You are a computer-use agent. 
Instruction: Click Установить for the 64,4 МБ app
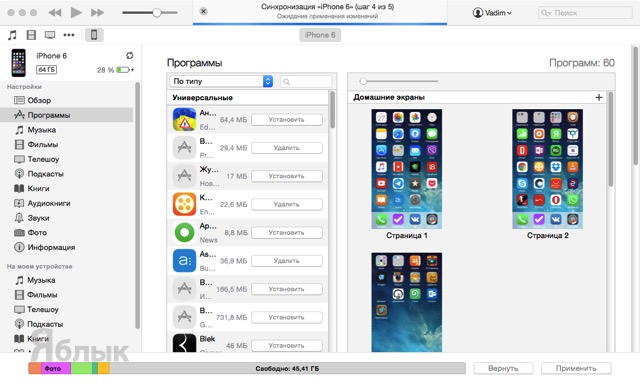[x=287, y=120]
